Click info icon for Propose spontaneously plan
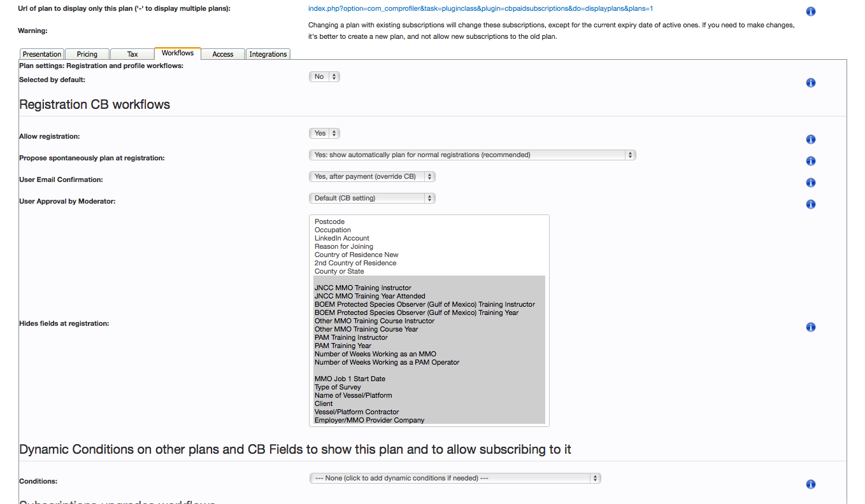This screenshot has height=504, width=865. (x=811, y=161)
